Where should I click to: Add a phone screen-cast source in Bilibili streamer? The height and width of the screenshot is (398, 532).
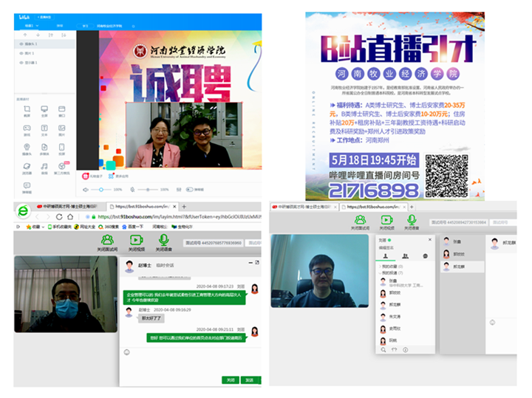click(62, 147)
